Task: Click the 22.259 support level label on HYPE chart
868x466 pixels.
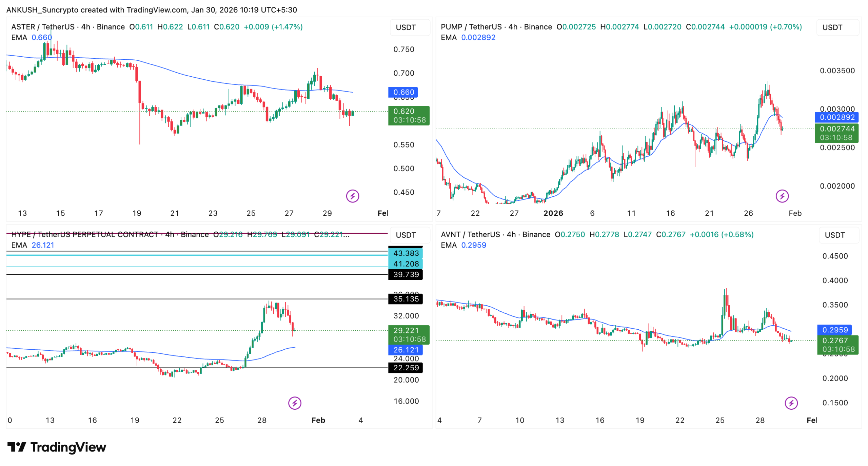Action: click(406, 368)
